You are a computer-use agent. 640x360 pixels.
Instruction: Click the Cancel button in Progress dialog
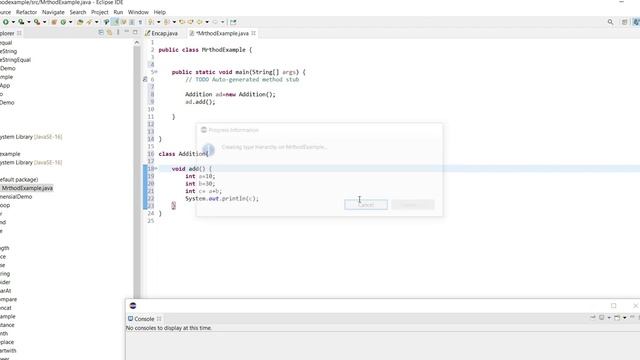pos(366,204)
